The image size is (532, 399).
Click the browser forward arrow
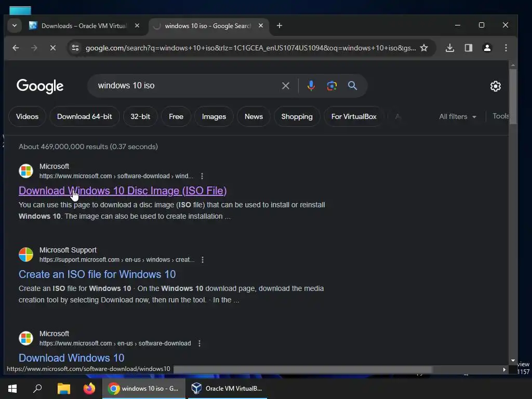click(x=34, y=48)
